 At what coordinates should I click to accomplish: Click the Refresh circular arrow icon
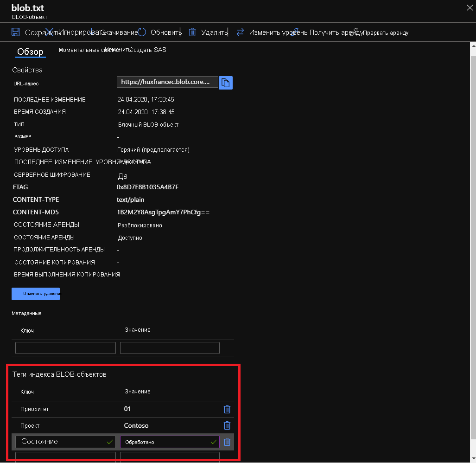pyautogui.click(x=142, y=32)
